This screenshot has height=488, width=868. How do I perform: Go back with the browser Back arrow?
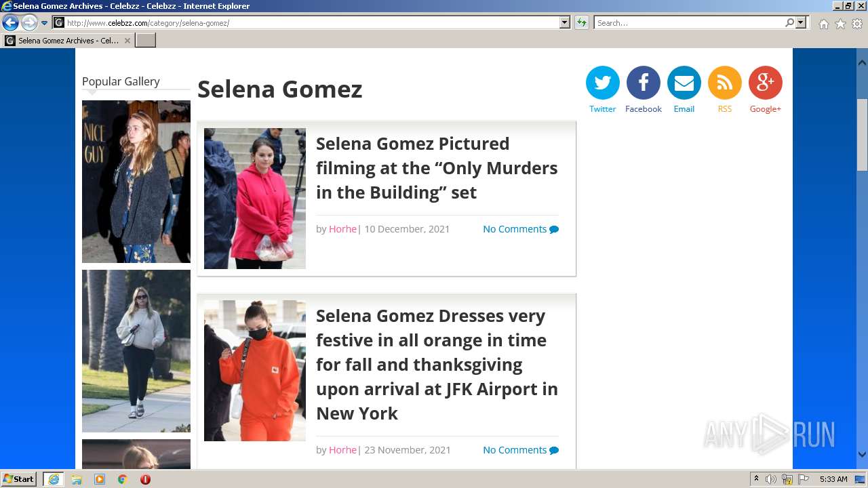click(10, 23)
